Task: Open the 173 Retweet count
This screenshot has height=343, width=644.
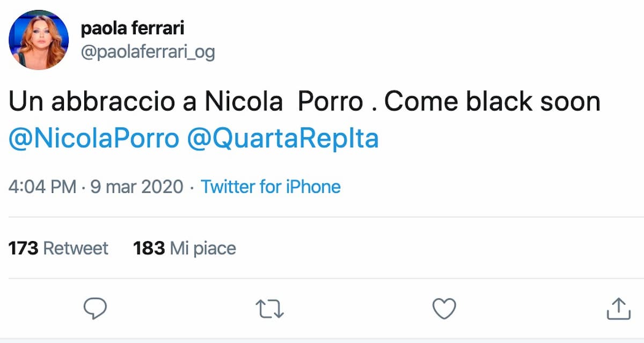Action: pyautogui.click(x=57, y=248)
